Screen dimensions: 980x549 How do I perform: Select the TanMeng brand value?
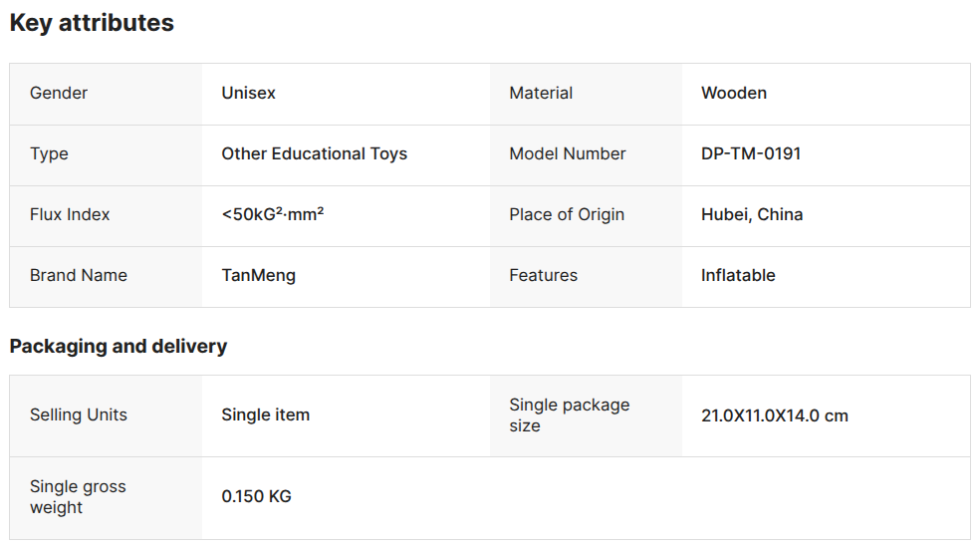coord(259,276)
